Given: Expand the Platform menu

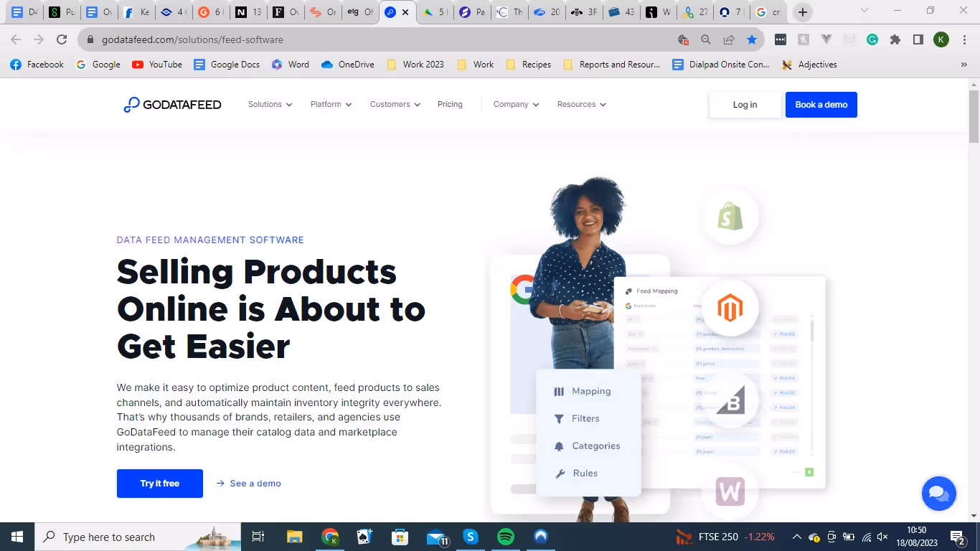Looking at the screenshot, I should click(x=331, y=105).
